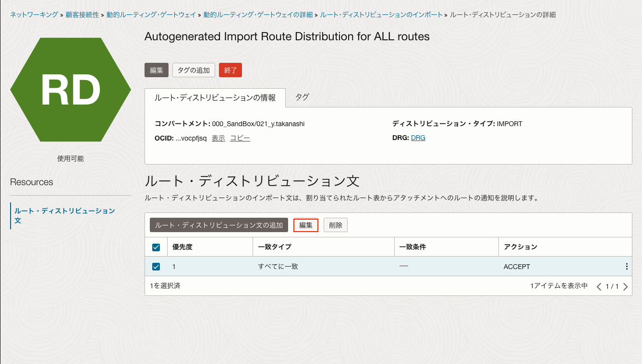Click highlighted 編集 in statements toolbar

[306, 225]
